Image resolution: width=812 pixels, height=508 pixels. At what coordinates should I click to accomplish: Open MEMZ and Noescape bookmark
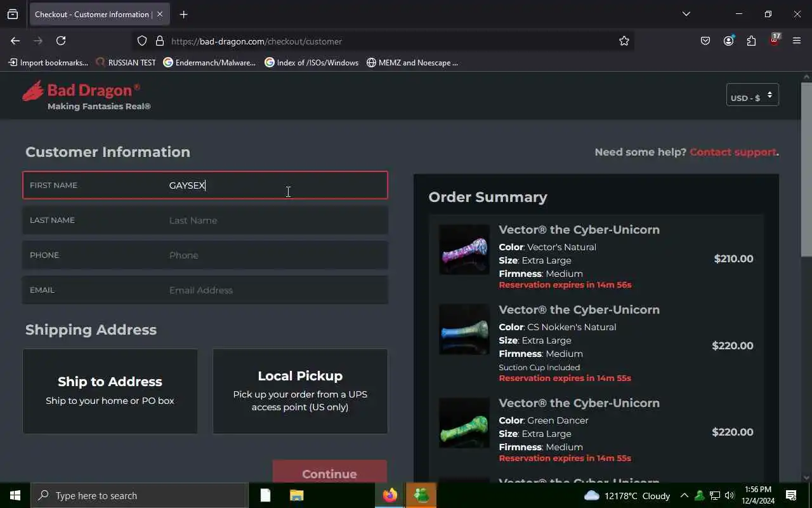tap(412, 62)
